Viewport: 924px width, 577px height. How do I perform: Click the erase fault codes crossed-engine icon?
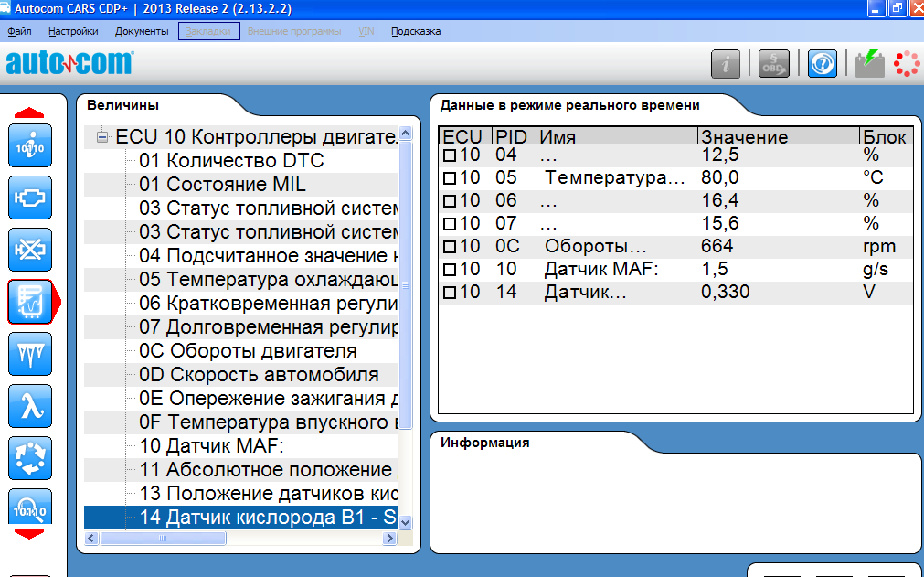pyautogui.click(x=30, y=249)
